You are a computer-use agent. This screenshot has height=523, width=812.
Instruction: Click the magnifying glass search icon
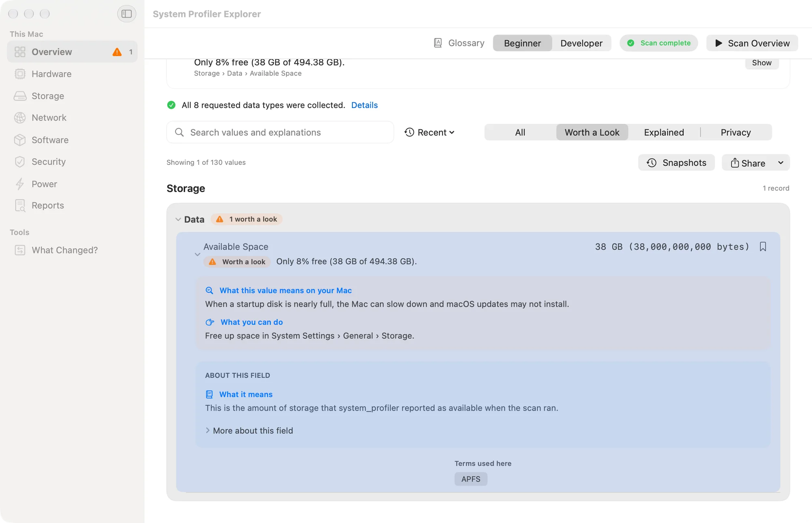coord(179,132)
